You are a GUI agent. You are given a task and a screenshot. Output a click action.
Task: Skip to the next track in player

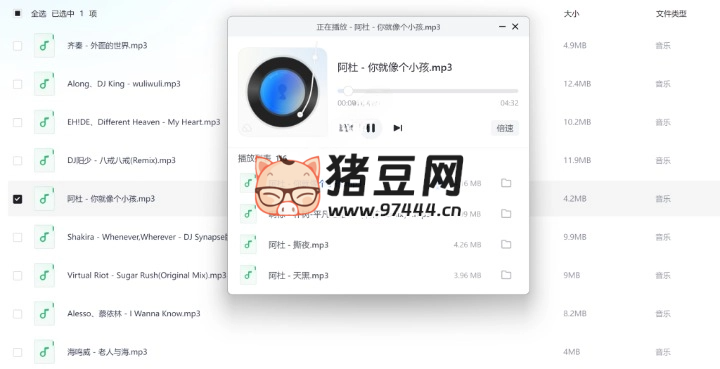[x=398, y=128]
